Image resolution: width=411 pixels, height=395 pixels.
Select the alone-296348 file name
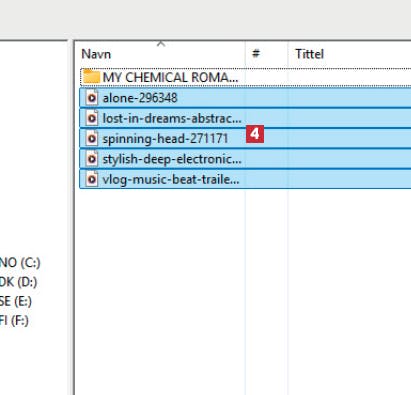coord(140,98)
